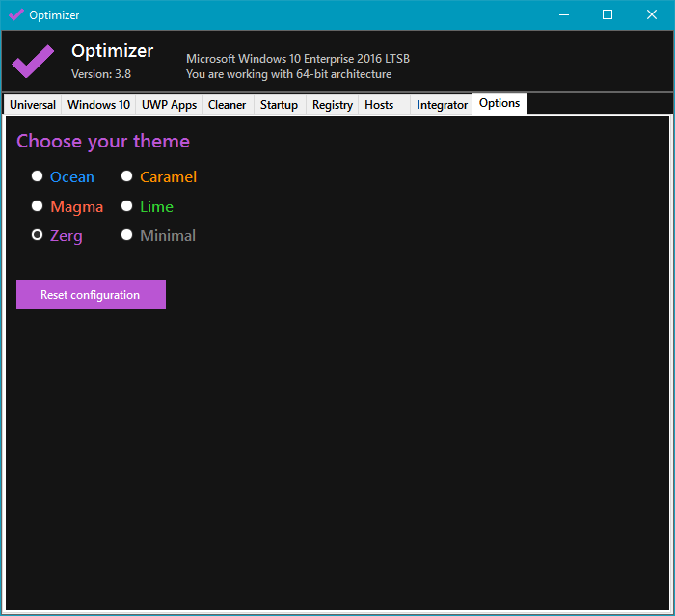Pick the Magma theme radio button
Screen dimensions: 675x616
point(38,206)
